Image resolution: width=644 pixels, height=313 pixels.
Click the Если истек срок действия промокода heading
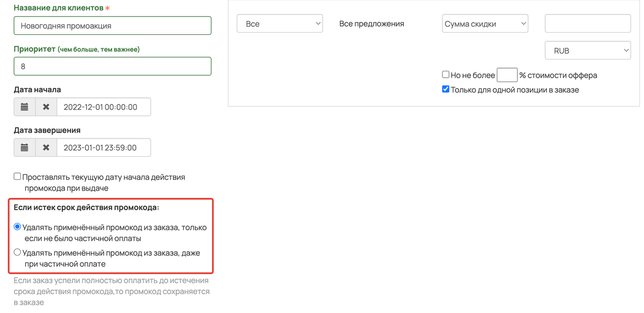click(86, 207)
